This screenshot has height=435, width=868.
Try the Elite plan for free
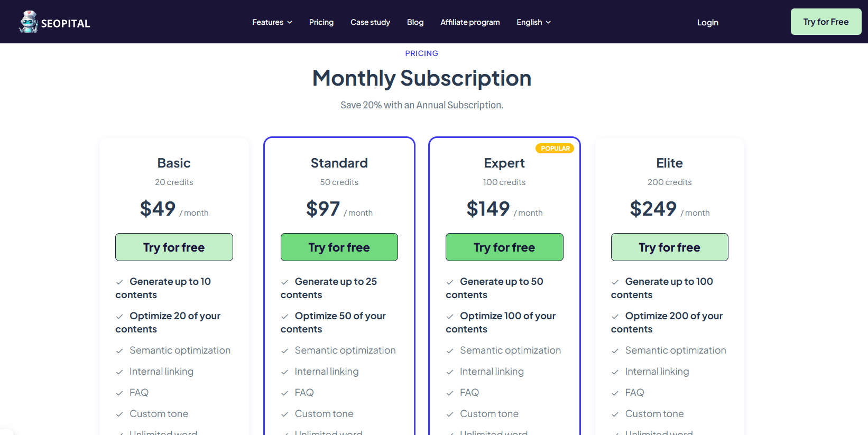tap(669, 247)
